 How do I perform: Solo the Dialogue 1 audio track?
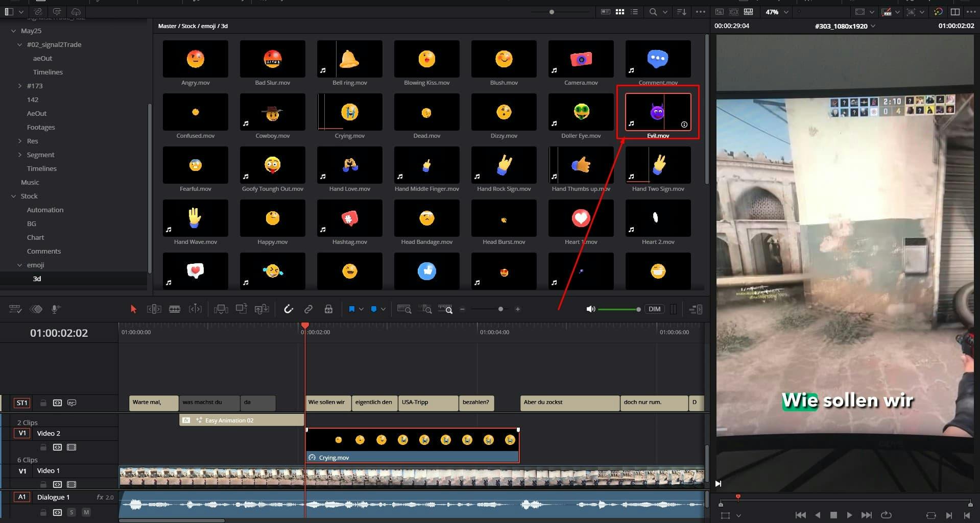coord(71,512)
